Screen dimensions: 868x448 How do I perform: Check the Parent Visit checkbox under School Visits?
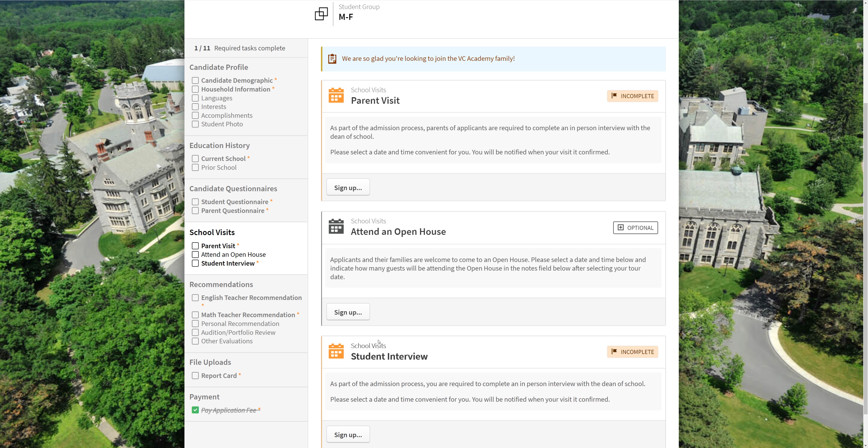click(195, 246)
